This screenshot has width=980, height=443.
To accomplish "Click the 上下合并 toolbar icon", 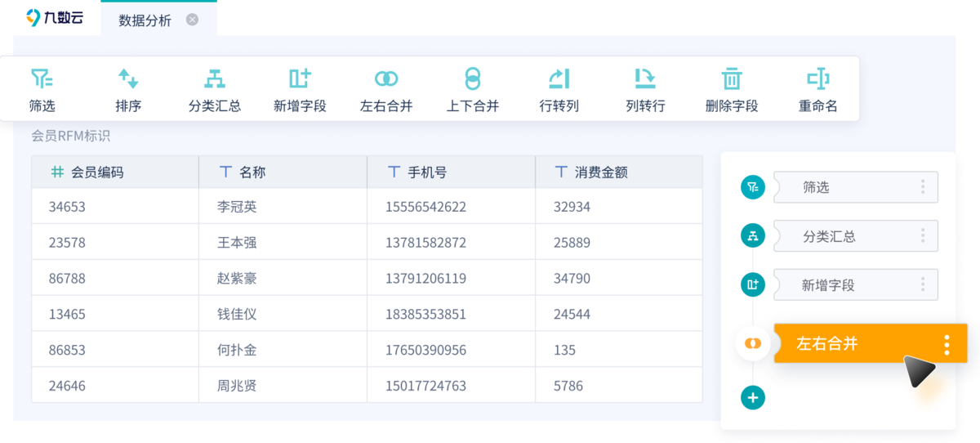I will tap(473, 78).
